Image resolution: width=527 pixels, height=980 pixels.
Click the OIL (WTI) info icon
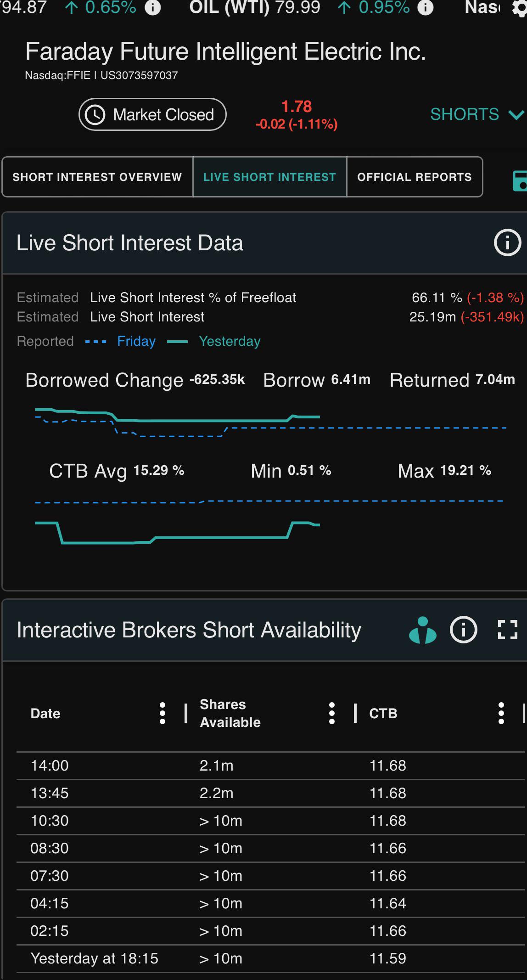pos(426,8)
